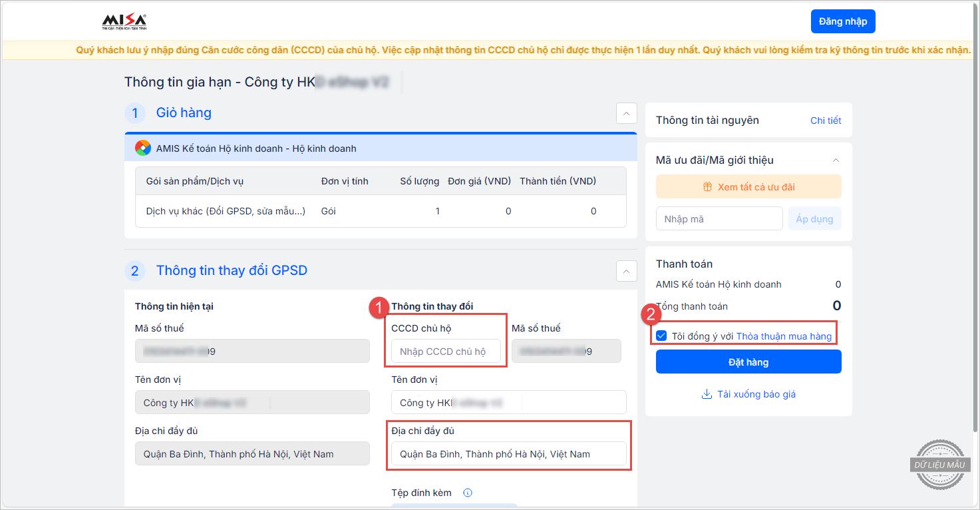Viewport: 980px width, 510px height.
Task: Click the current Tên đơn vị field
Action: point(252,402)
